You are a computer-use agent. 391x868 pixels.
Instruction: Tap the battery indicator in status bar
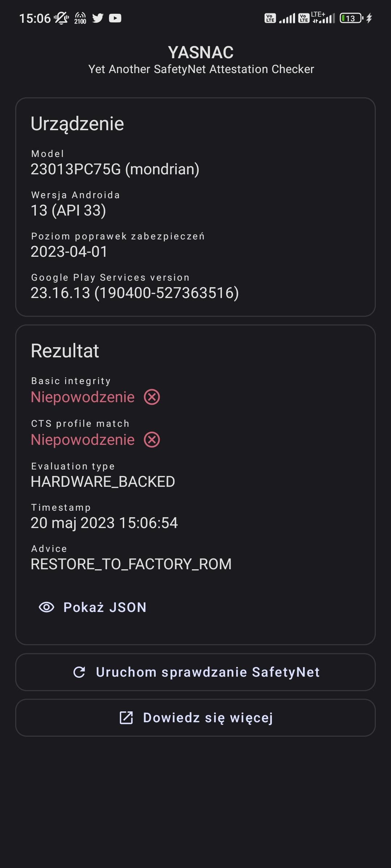tap(351, 18)
